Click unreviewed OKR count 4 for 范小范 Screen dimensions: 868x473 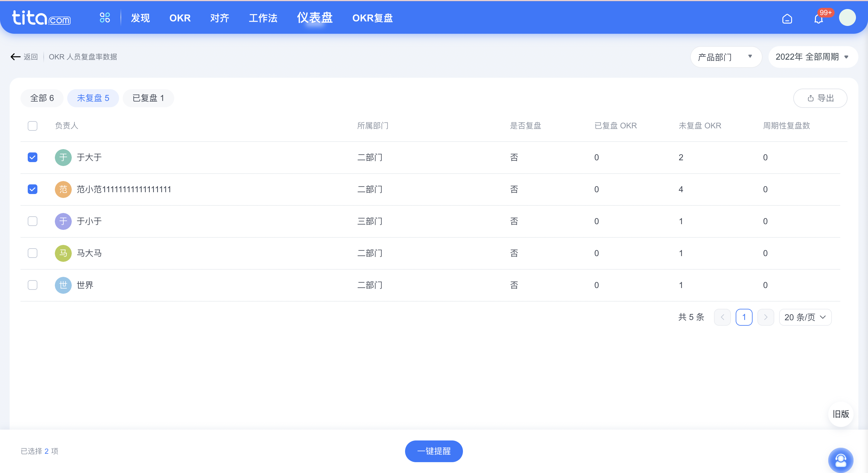click(681, 189)
